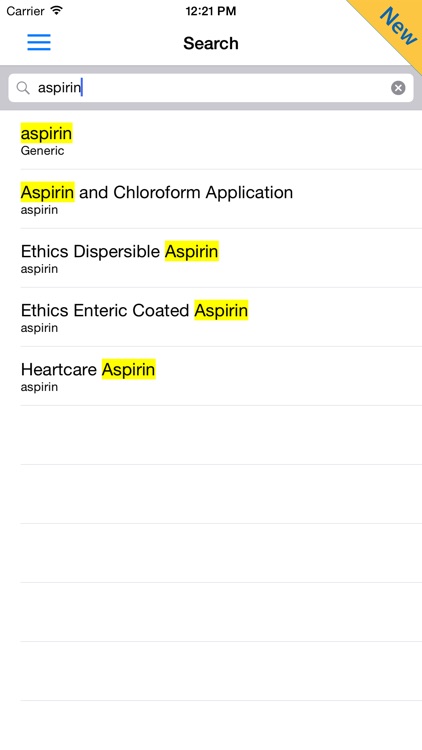Tap the "Generic" subtitle under aspirin

point(42,151)
